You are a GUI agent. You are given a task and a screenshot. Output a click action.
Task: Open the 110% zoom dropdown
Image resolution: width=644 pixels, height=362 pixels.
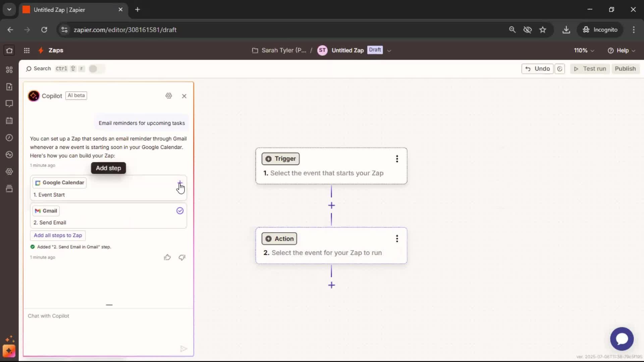pyautogui.click(x=584, y=50)
